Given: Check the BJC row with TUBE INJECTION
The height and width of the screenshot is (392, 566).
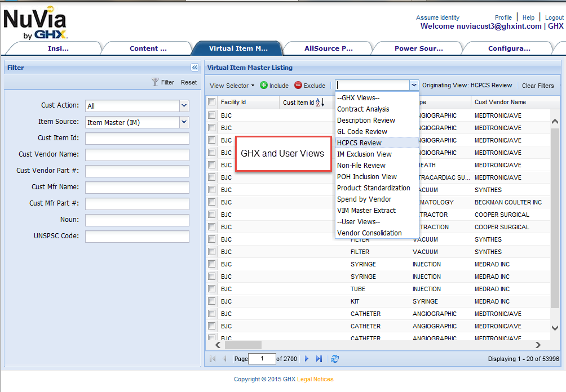Looking at the screenshot, I should pos(212,289).
